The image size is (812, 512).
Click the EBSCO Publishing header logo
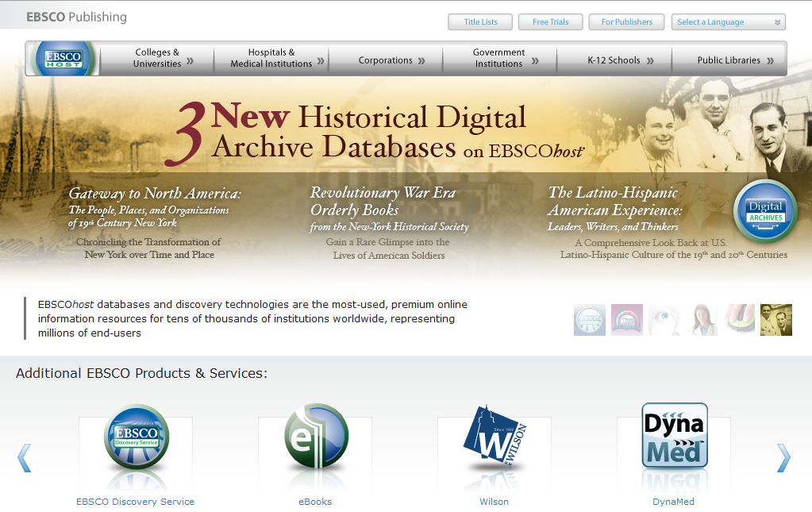pos(77,17)
